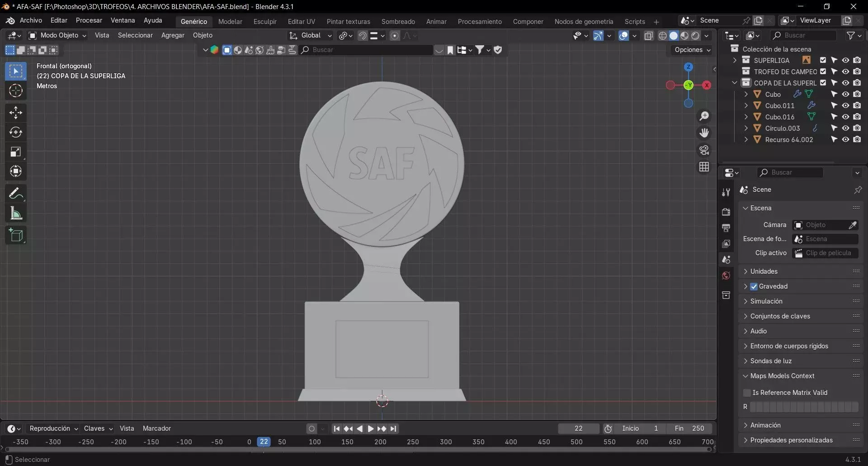Viewport: 868px width, 466px height.
Task: Play the animation forward
Action: point(370,429)
